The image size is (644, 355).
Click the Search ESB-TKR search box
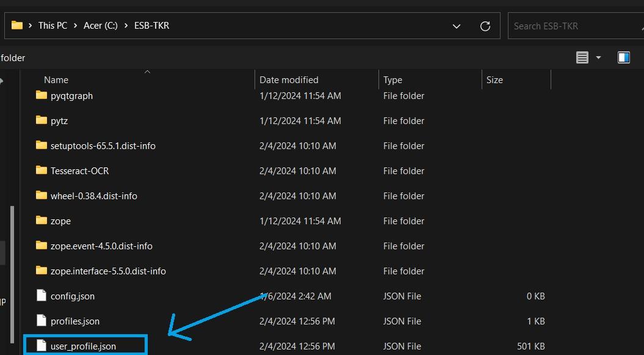point(576,26)
